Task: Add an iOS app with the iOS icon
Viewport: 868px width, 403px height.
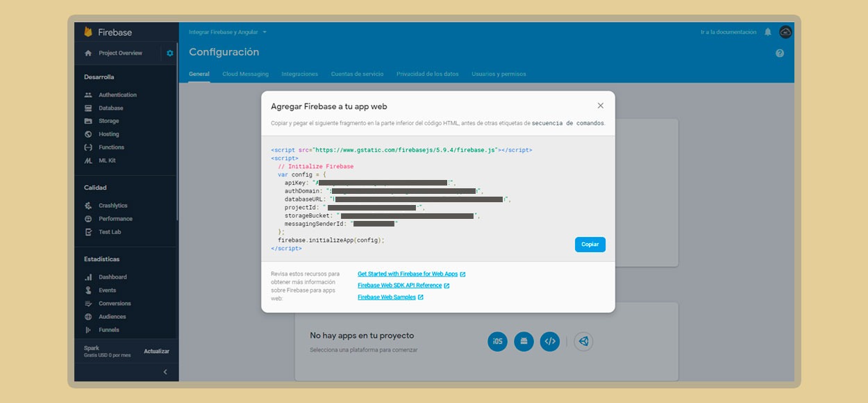Action: point(497,341)
